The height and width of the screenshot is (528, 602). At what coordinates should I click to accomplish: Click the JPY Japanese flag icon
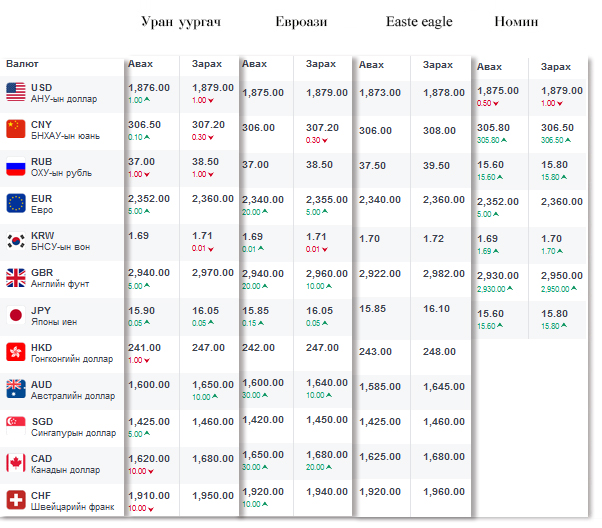tap(15, 315)
